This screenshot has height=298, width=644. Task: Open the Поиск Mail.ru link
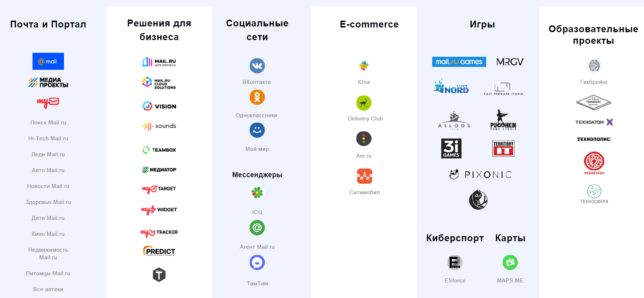coord(48,123)
